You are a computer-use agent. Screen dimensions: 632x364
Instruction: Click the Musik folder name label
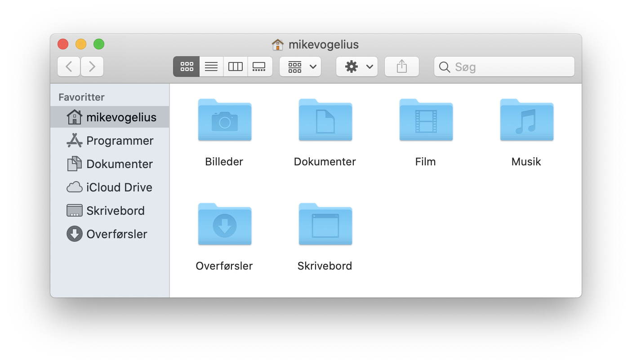[x=526, y=162]
